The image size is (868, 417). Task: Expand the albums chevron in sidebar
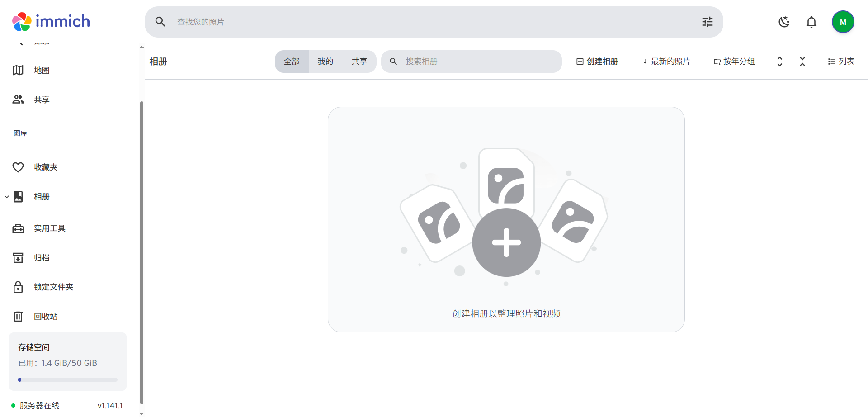tap(7, 197)
